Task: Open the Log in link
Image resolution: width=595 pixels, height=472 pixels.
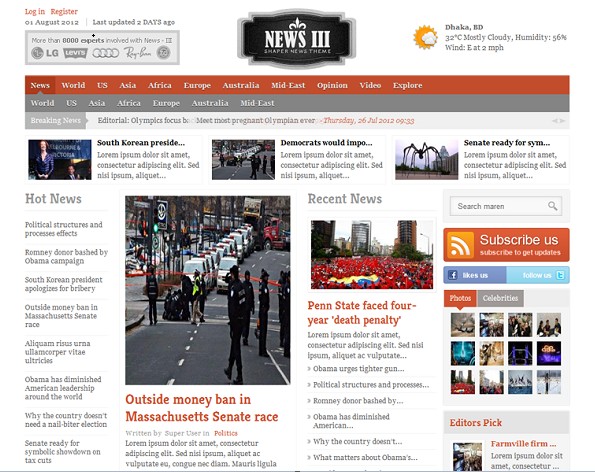Action: tap(35, 11)
